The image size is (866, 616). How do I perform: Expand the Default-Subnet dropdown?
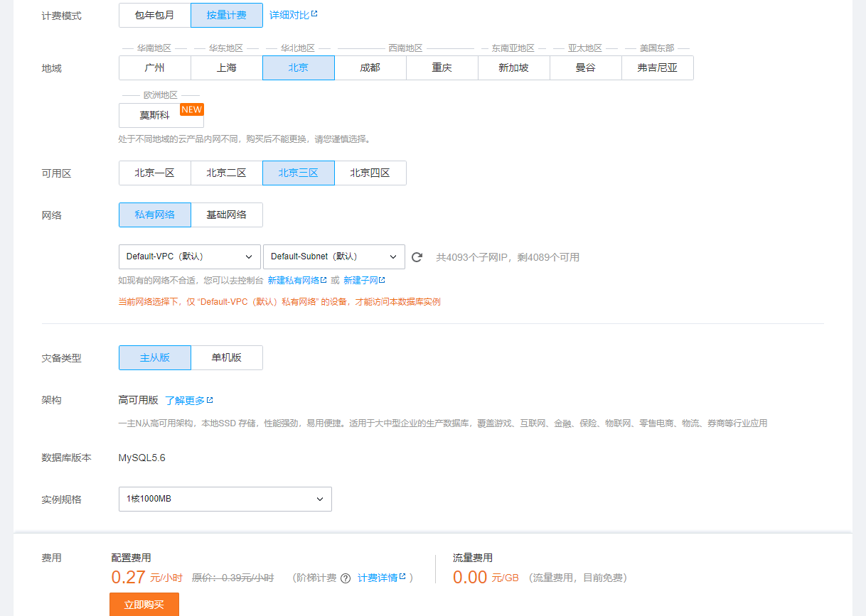pyautogui.click(x=333, y=256)
